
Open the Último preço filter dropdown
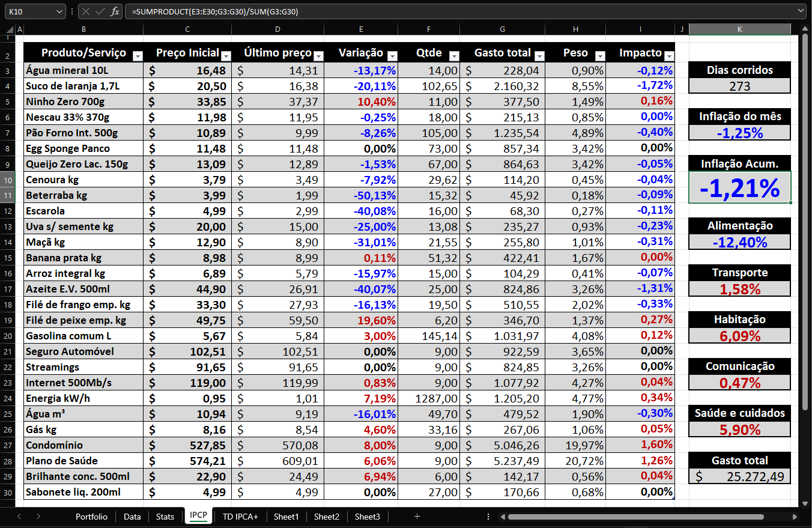click(318, 56)
